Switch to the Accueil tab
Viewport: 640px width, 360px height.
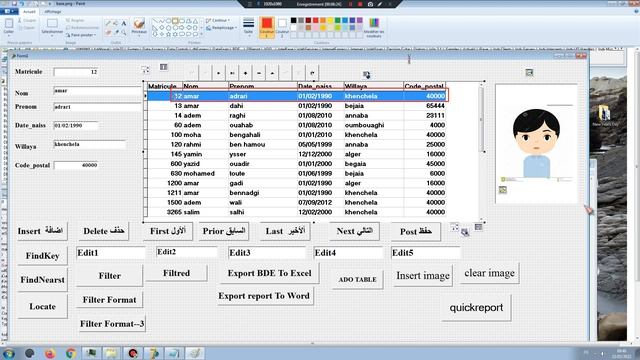[x=29, y=12]
